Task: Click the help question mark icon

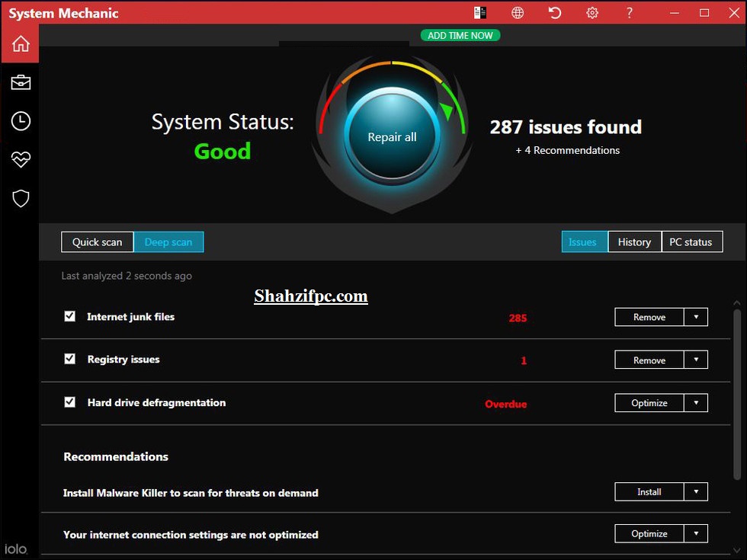Action: (630, 12)
